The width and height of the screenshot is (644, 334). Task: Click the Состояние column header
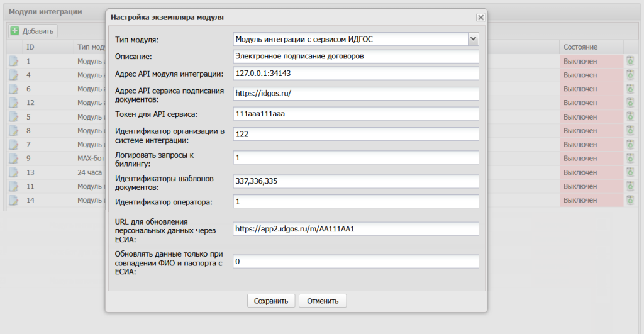[591, 47]
